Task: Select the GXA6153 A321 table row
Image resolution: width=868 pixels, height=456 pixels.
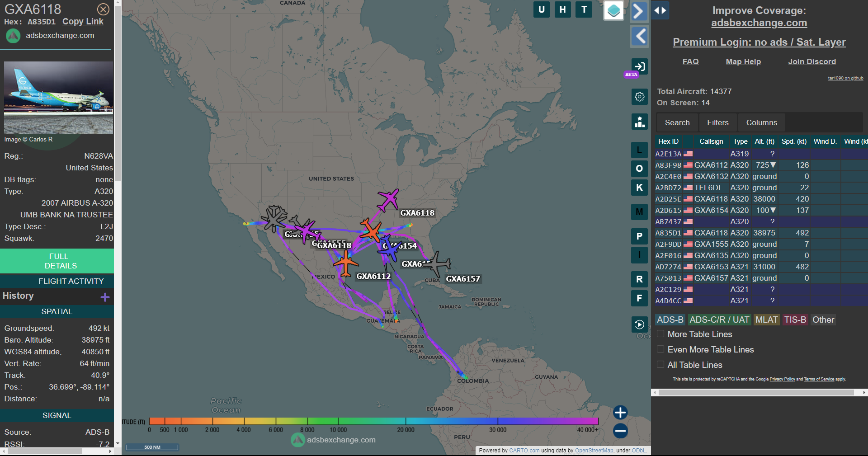Action: tap(761, 267)
